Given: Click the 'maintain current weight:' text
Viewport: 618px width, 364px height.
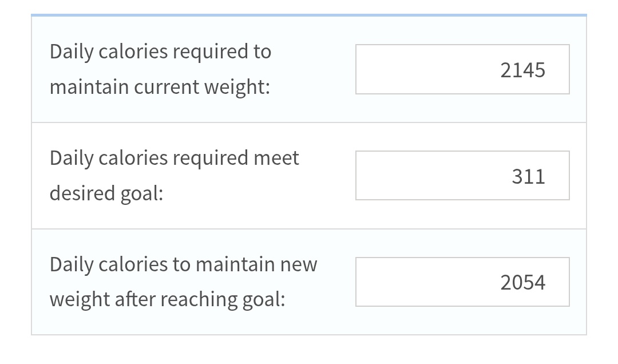Looking at the screenshot, I should (160, 87).
